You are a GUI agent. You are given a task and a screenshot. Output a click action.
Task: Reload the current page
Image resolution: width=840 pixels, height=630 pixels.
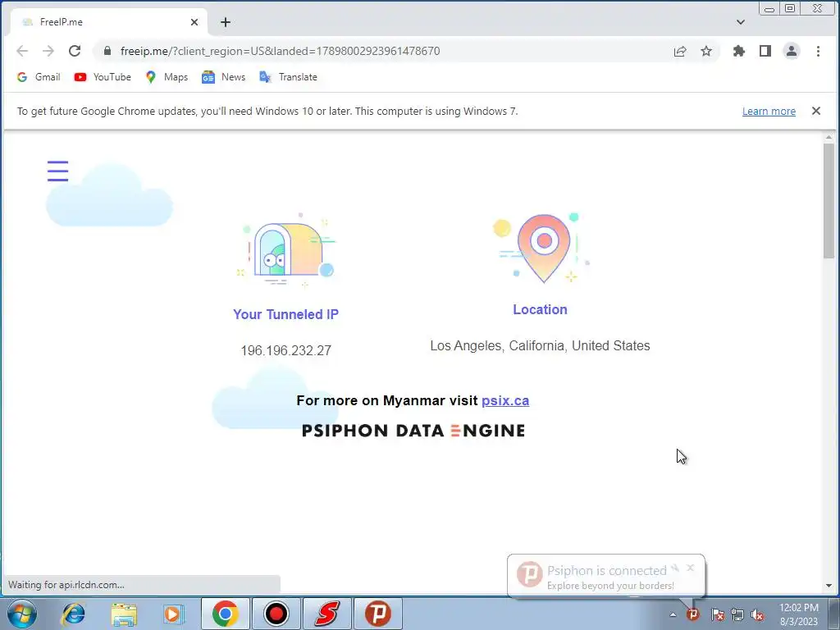[x=75, y=51]
